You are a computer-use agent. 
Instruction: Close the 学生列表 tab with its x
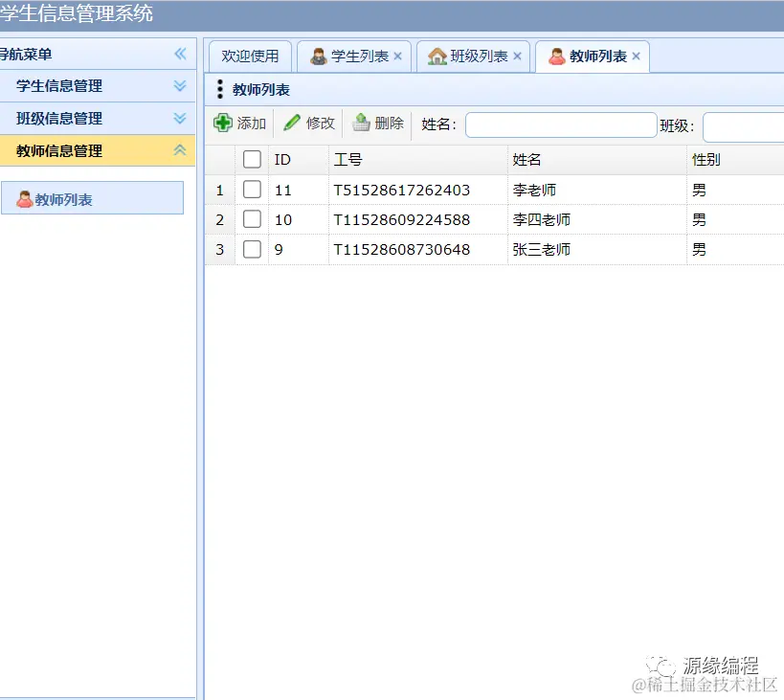[x=397, y=56]
